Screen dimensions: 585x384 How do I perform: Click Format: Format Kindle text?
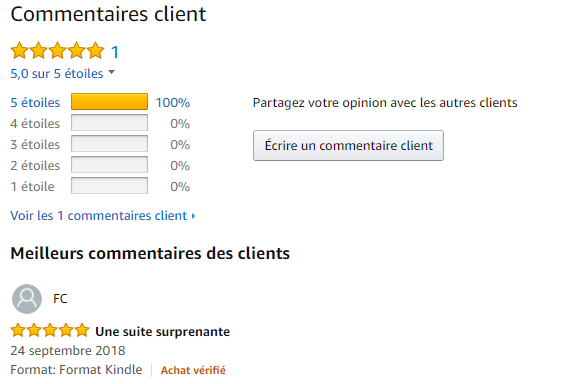tap(76, 369)
